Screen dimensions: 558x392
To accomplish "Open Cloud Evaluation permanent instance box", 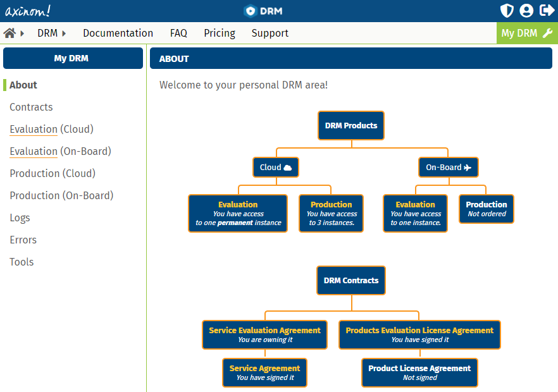I will (238, 214).
